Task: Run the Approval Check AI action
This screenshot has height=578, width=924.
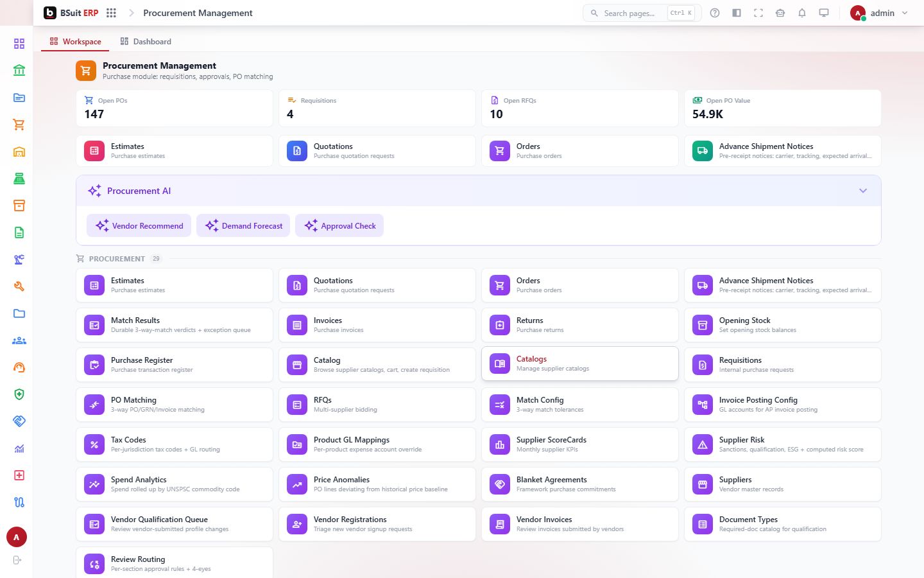Action: pos(339,225)
